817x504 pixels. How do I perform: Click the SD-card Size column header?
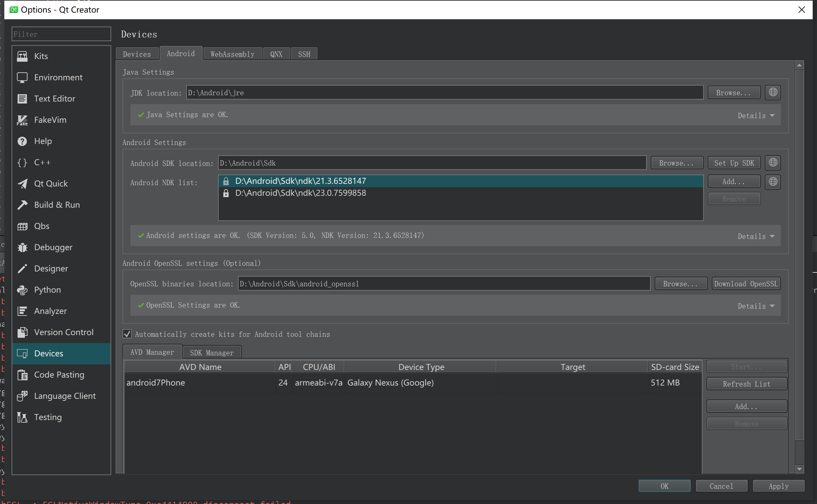click(x=675, y=367)
